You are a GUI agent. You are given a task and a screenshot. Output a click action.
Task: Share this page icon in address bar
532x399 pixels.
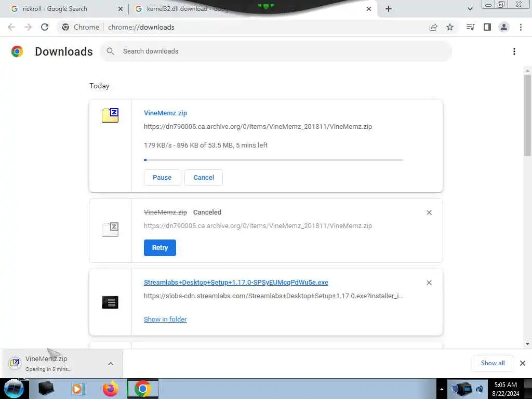tap(433, 27)
